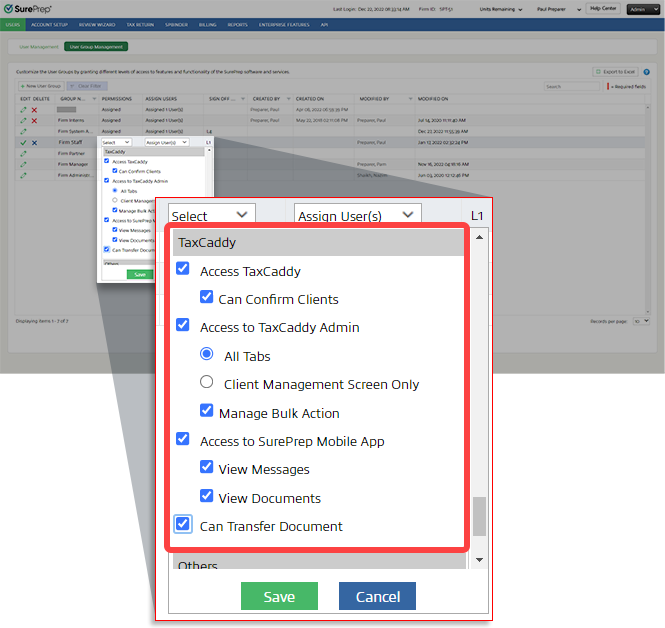Viewport: 665px width, 628px height.
Task: Open the enlarged Assign User(s) dropdown
Action: coord(358,214)
